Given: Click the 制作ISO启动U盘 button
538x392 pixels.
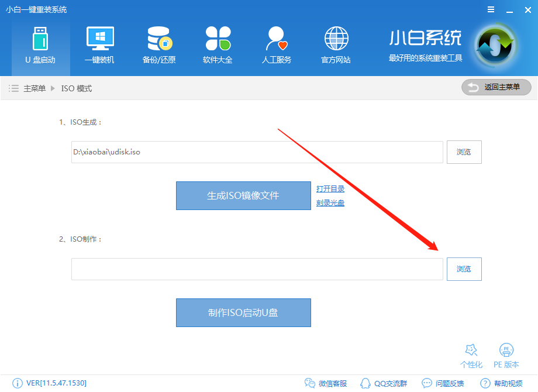Looking at the screenshot, I should pyautogui.click(x=243, y=312).
